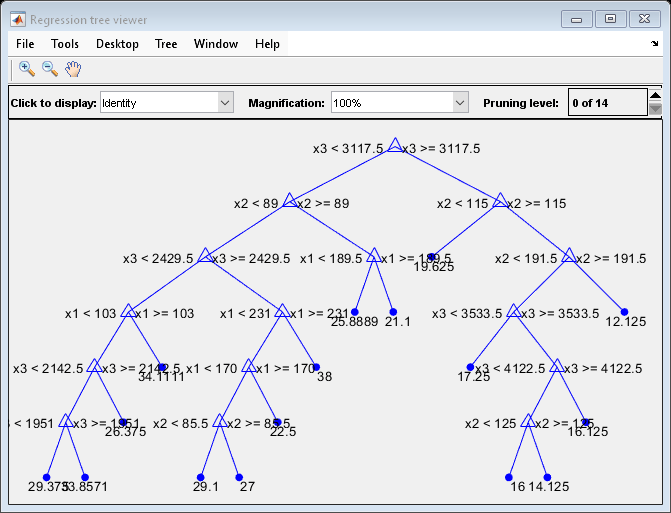Click leaf node with value 34.1111
The height and width of the screenshot is (513, 671).
click(162, 367)
